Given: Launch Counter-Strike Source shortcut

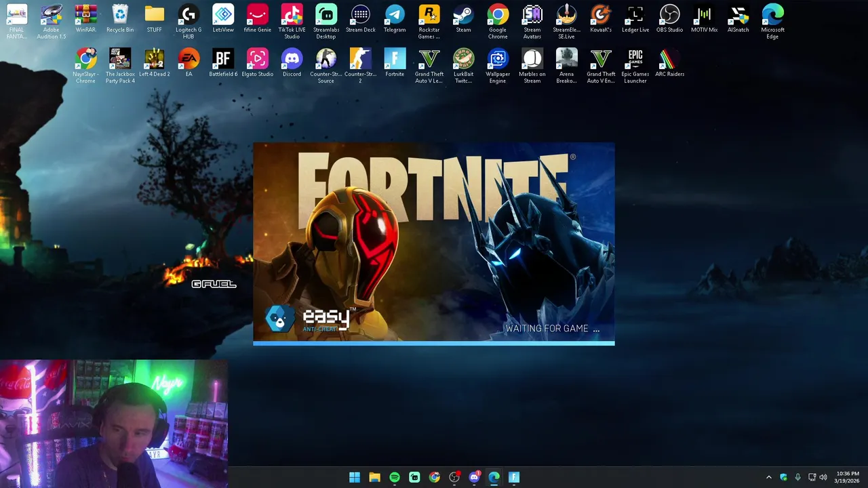Looking at the screenshot, I should (326, 66).
